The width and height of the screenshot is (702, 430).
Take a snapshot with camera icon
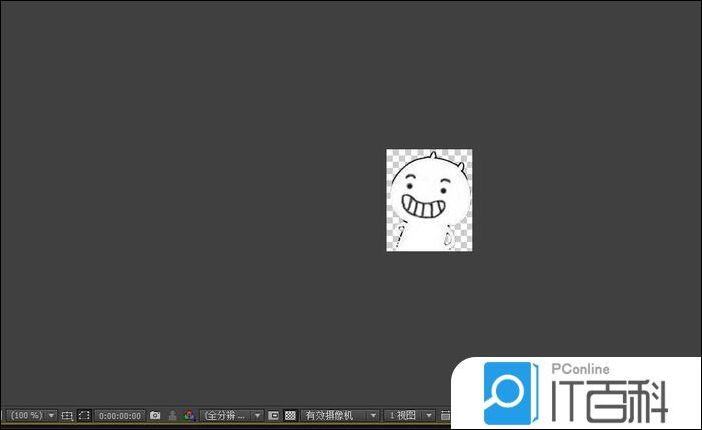tap(155, 415)
